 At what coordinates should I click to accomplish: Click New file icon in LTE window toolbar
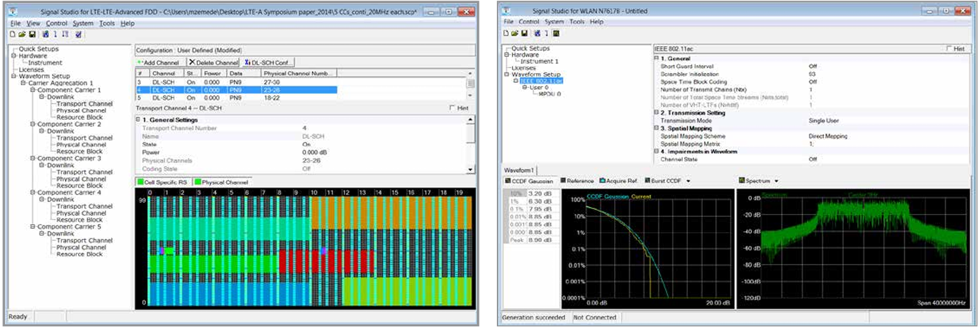[x=12, y=34]
